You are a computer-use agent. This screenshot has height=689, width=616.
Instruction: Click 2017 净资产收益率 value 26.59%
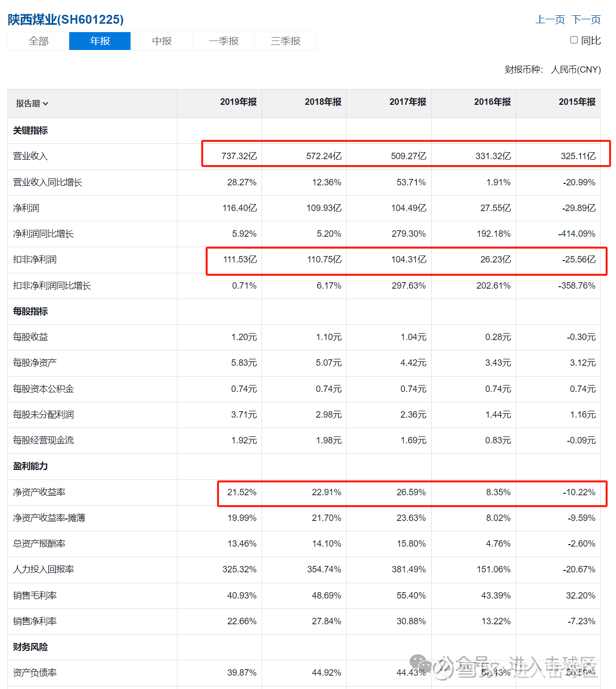[411, 492]
